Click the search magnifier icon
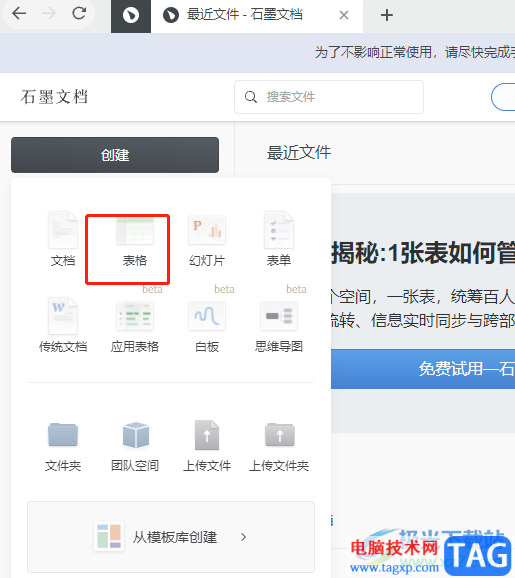 point(251,97)
